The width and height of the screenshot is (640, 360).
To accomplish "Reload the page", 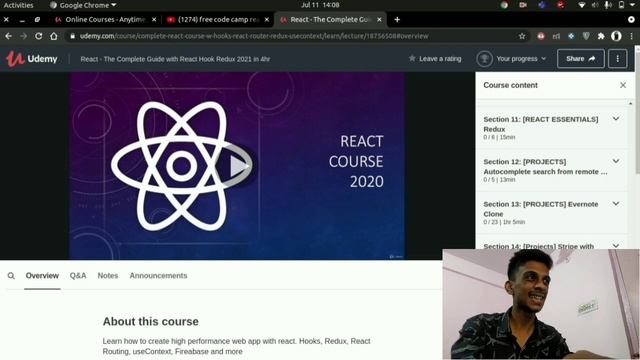I will pyautogui.click(x=38, y=36).
